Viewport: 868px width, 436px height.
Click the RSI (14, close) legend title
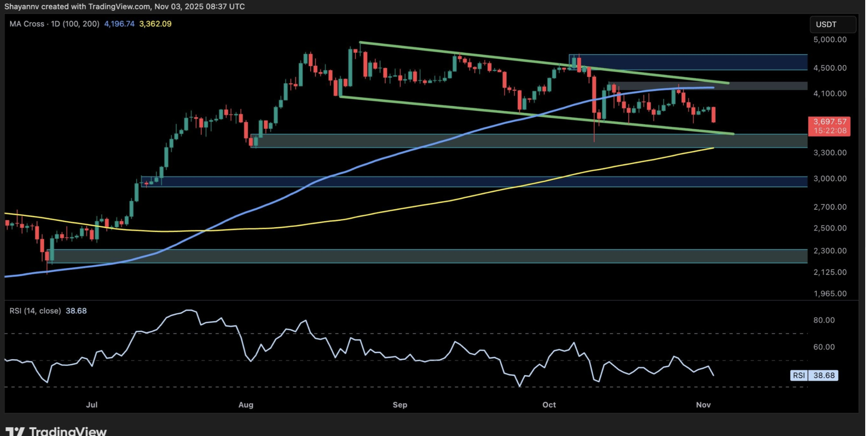click(x=35, y=311)
